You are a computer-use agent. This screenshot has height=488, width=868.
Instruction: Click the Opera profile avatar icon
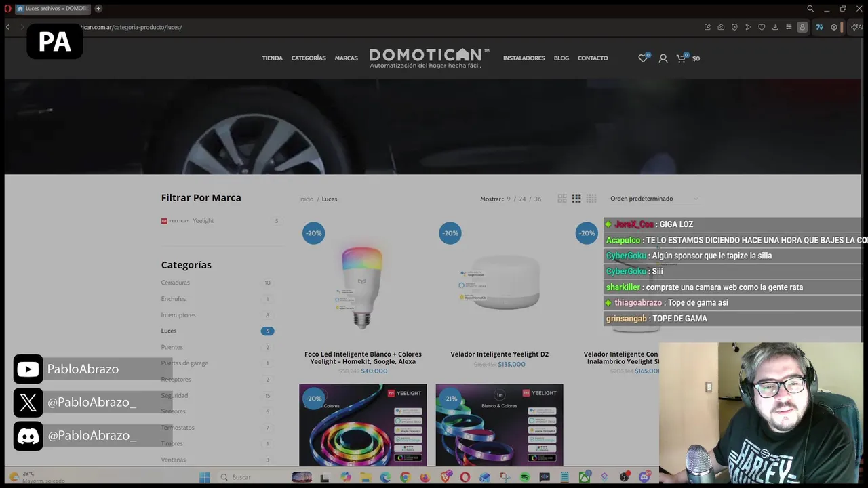pos(802,27)
